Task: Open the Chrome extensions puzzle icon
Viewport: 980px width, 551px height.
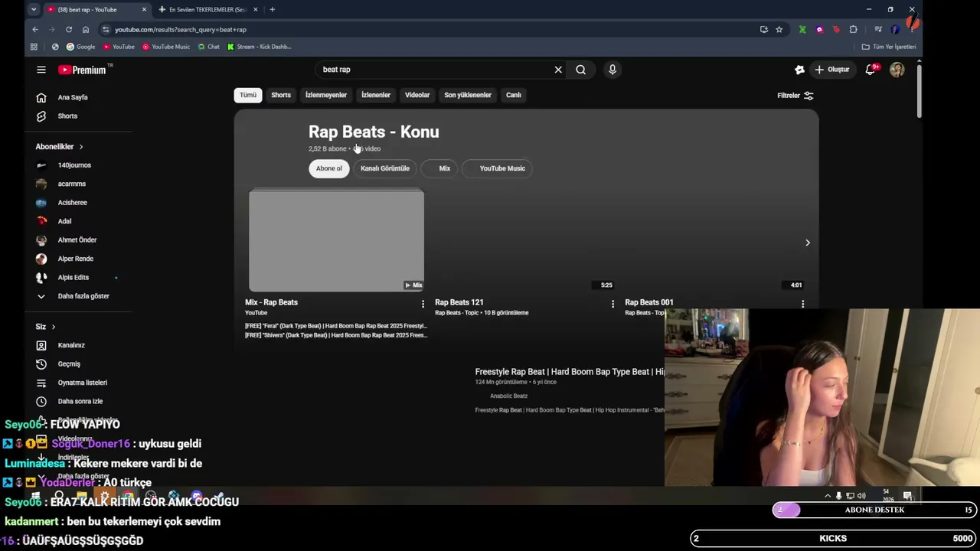Action: tap(854, 29)
